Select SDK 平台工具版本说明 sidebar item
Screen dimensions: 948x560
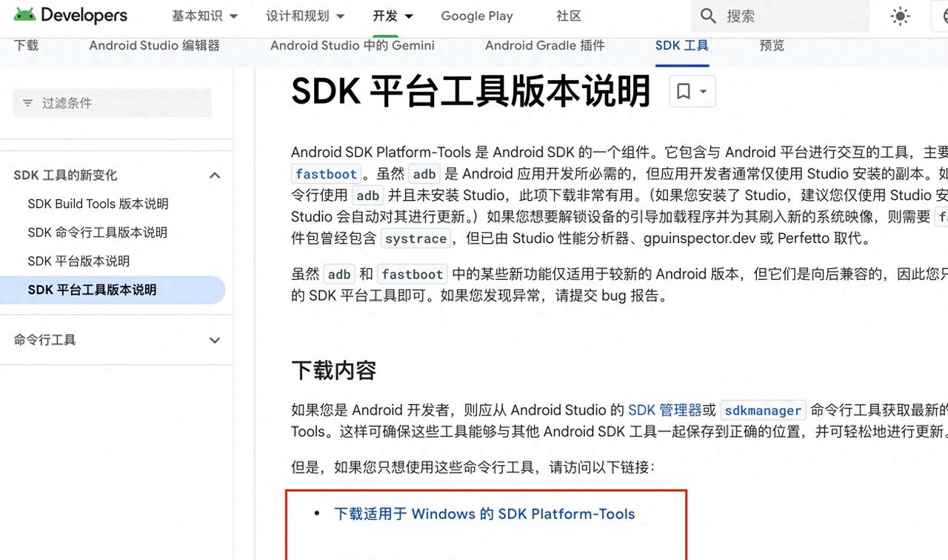pyautogui.click(x=112, y=290)
